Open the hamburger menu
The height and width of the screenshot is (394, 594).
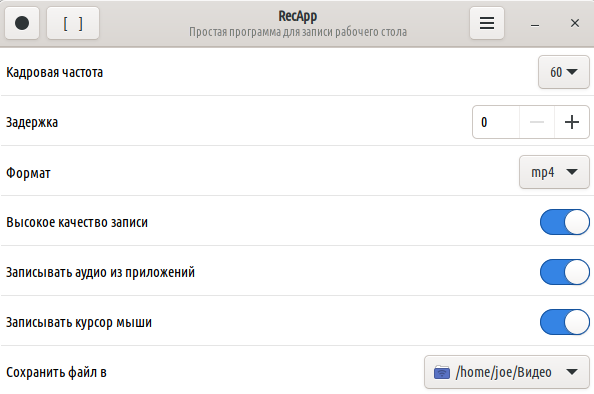[487, 23]
